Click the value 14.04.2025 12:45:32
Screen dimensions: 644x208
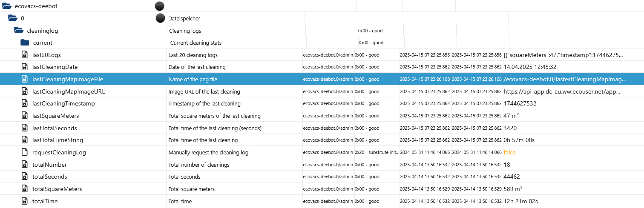530,67
